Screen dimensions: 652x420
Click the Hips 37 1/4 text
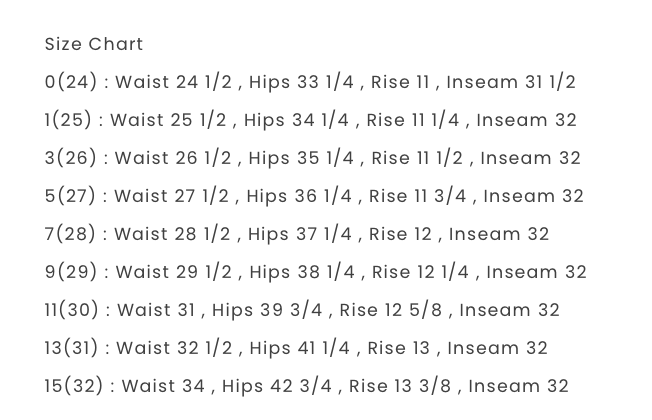pyautogui.click(x=300, y=234)
